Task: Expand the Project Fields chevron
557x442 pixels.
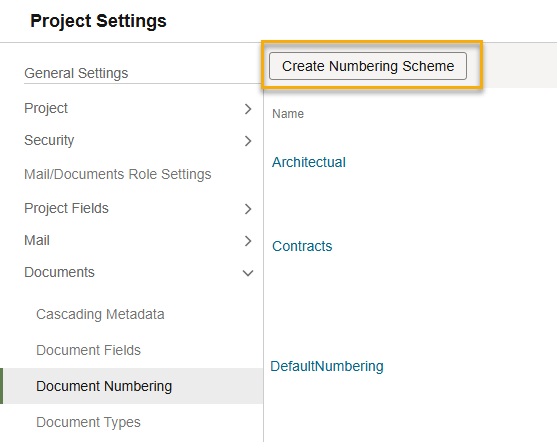Action: tap(248, 209)
